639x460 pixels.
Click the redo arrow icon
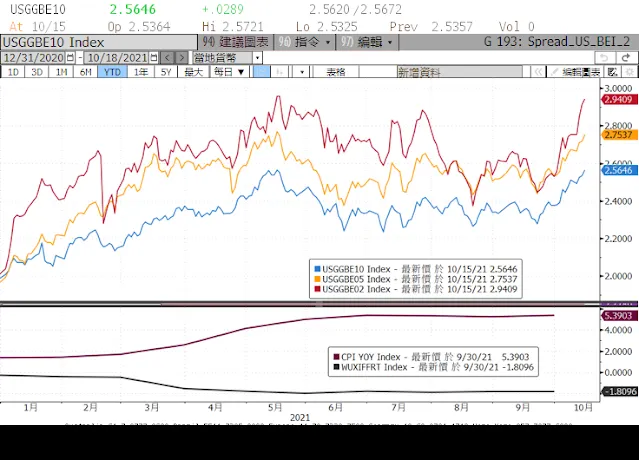coord(626,58)
